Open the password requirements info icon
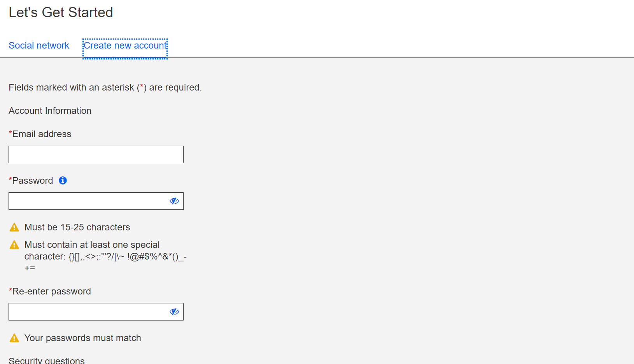 pyautogui.click(x=63, y=180)
